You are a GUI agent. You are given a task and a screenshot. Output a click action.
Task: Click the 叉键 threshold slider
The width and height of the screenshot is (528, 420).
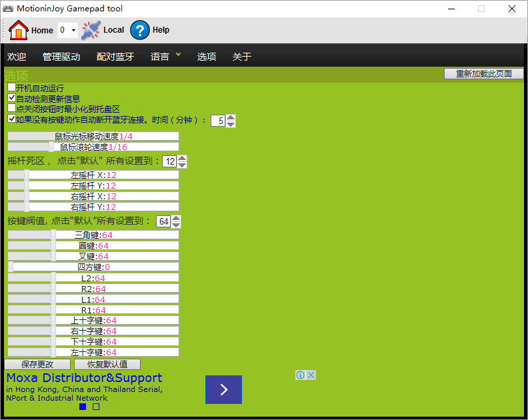[x=93, y=256]
